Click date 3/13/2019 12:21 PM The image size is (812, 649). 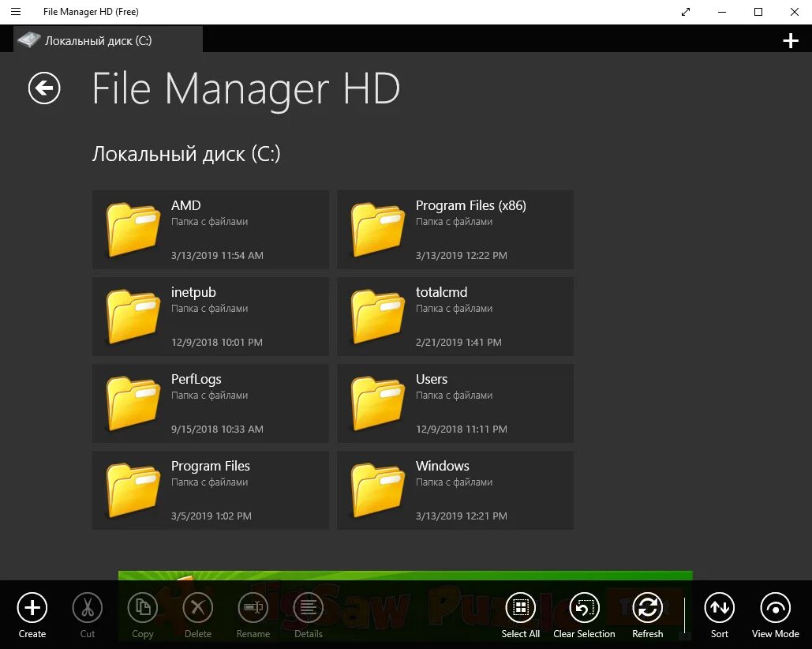(x=462, y=516)
